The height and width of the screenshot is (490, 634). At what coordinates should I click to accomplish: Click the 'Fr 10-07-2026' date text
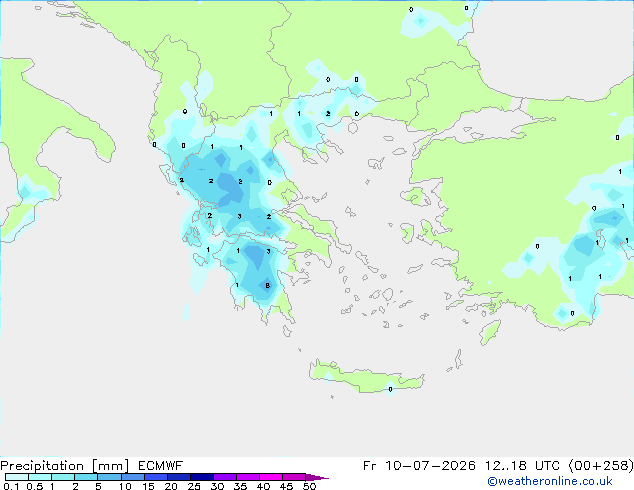click(x=419, y=466)
